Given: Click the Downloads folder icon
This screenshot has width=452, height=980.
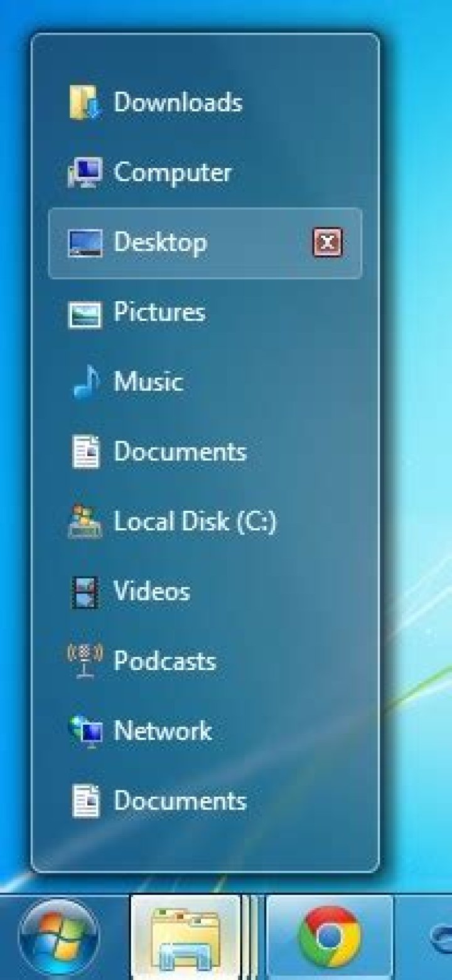Looking at the screenshot, I should [x=83, y=102].
